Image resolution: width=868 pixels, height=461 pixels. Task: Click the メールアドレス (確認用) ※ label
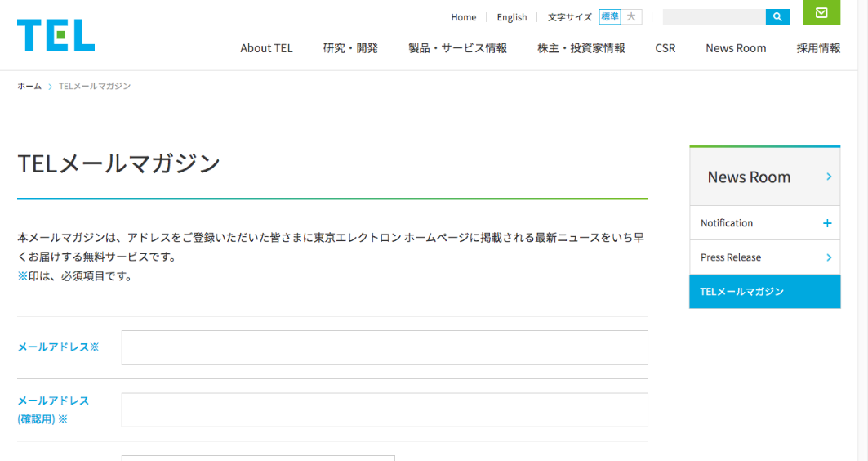[x=53, y=410]
